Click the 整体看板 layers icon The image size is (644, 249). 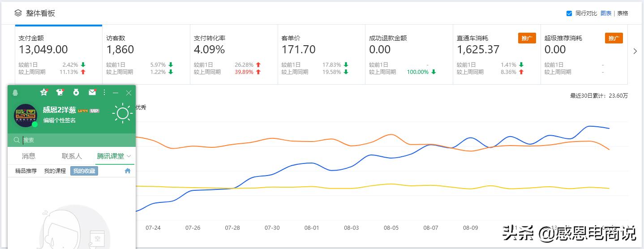point(18,13)
